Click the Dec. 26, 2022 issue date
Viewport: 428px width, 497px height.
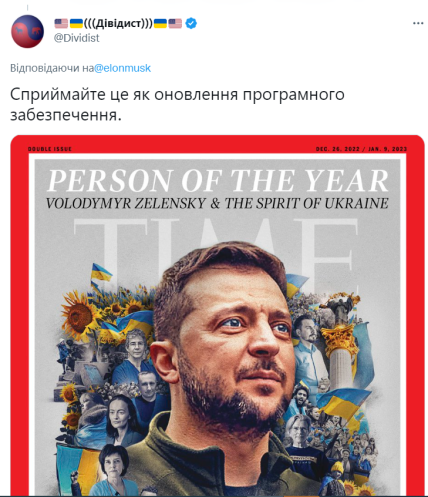(x=338, y=149)
